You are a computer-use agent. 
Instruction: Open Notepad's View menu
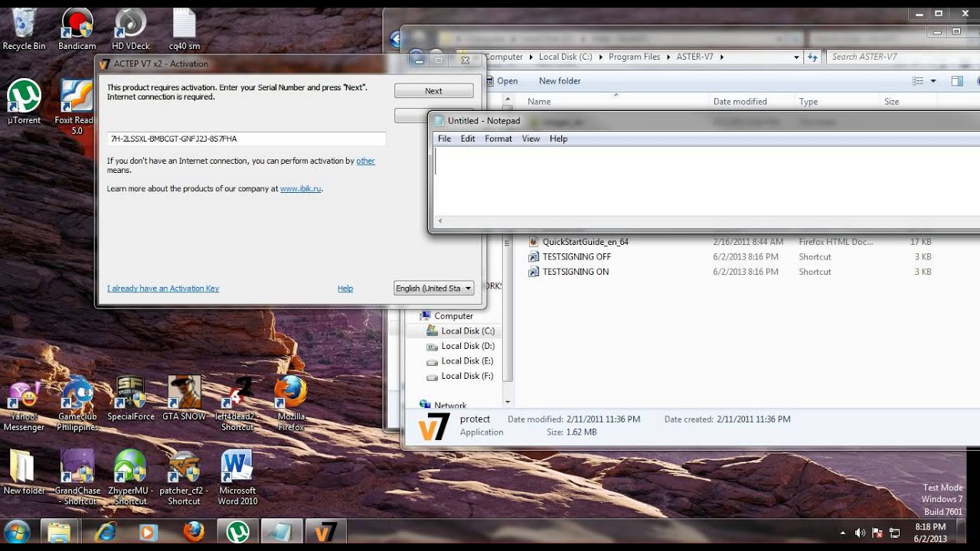(531, 139)
